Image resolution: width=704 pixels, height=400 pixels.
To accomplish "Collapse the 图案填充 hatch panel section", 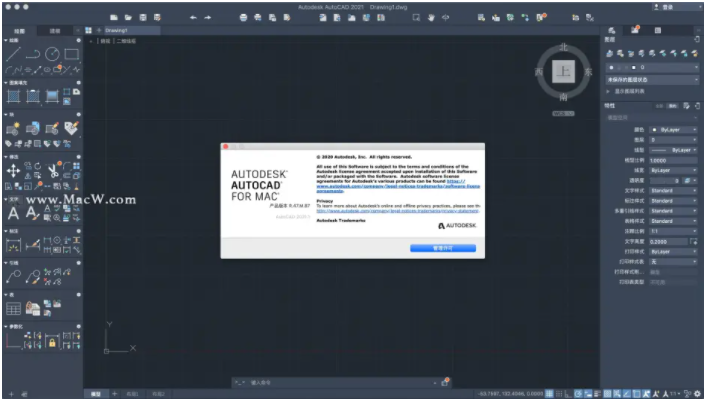I will pyautogui.click(x=6, y=83).
